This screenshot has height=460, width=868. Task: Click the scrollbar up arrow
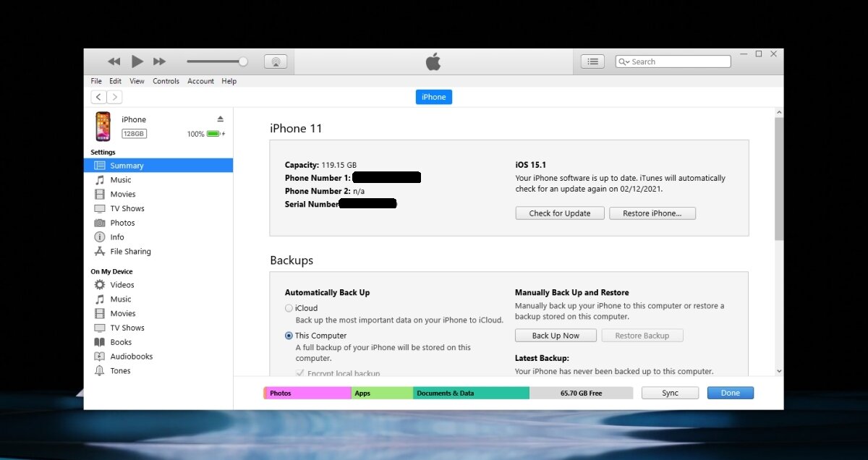coord(779,113)
